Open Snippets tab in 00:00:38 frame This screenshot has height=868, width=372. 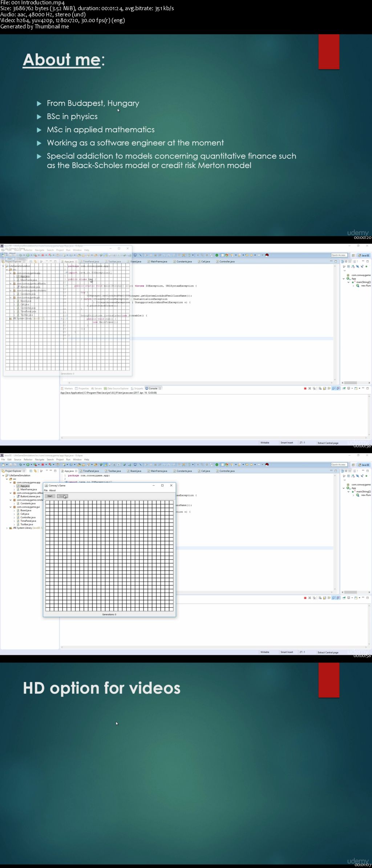tap(137, 388)
